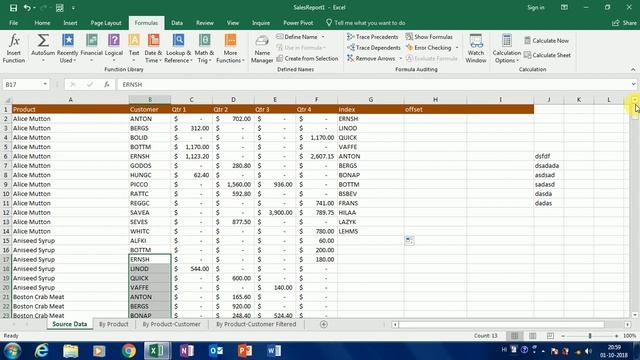The width and height of the screenshot is (640, 360).
Task: Open Customize Quick Access Toolbar dropdown
Action: click(73, 7)
